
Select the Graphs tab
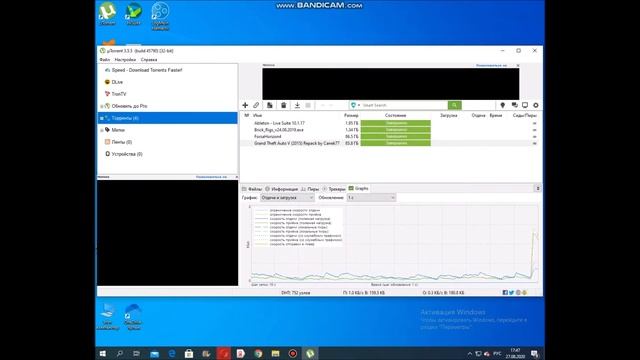click(358, 189)
